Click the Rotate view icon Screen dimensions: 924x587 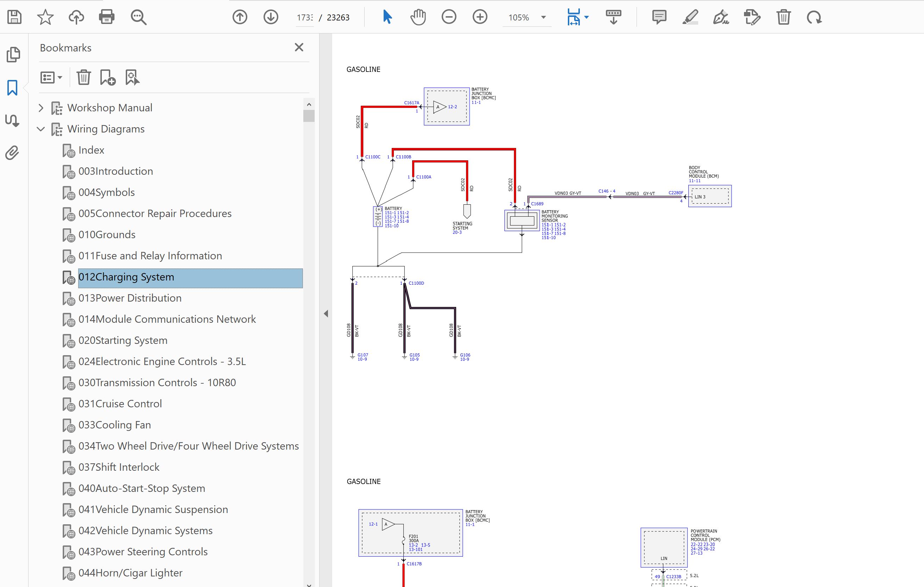(814, 17)
